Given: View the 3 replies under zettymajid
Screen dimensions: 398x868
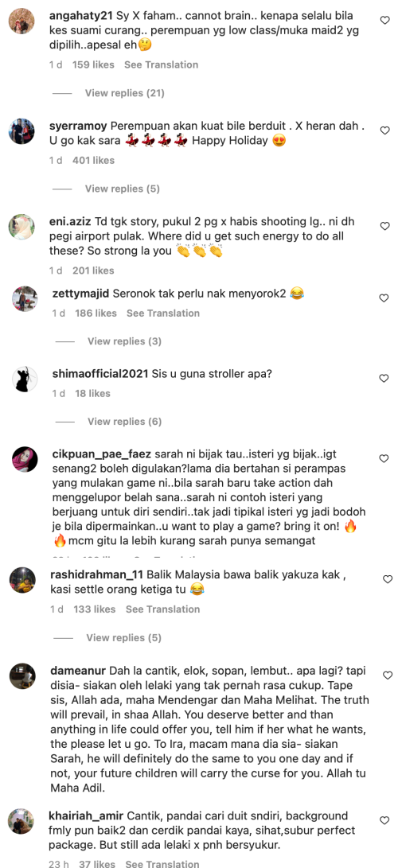Looking at the screenshot, I should click(124, 341).
